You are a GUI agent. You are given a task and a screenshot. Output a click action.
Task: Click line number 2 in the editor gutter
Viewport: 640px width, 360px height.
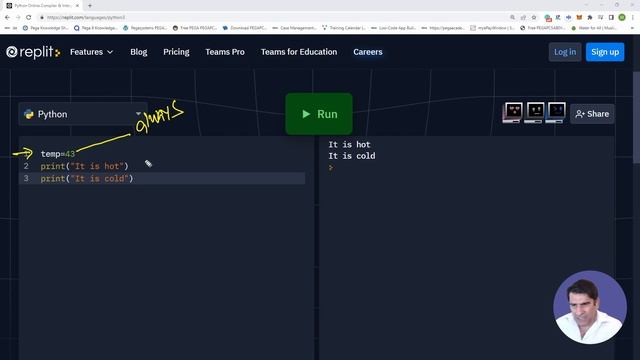26,166
